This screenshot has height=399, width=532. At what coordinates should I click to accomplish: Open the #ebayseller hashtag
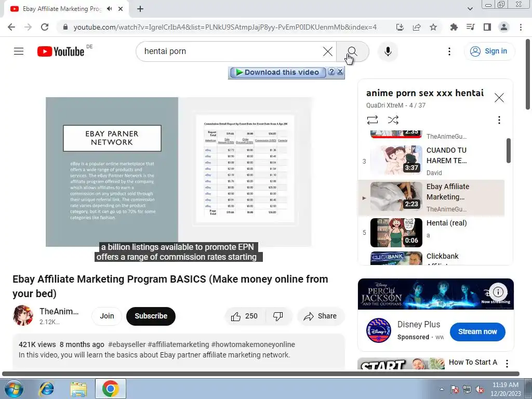coord(127,344)
